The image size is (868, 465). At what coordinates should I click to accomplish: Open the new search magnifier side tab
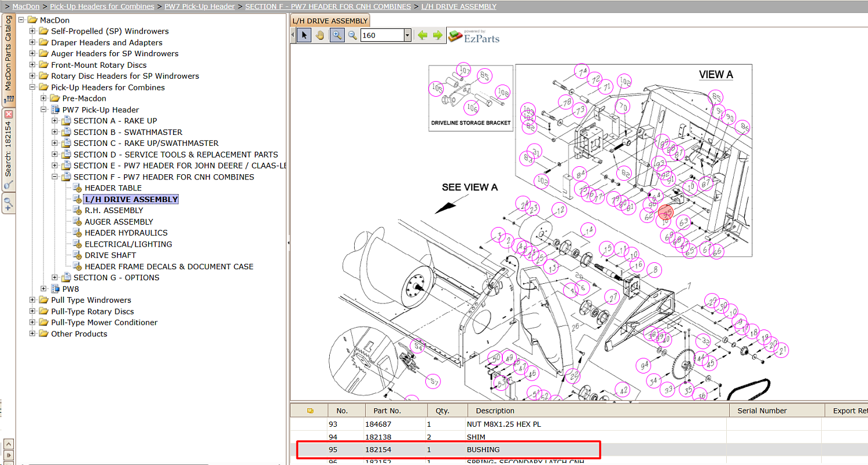[x=8, y=204]
